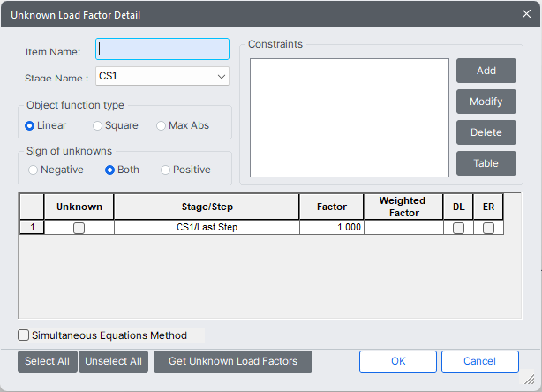Open the Stage Name dropdown showing CS1
This screenshot has width=542, height=392.
[162, 76]
